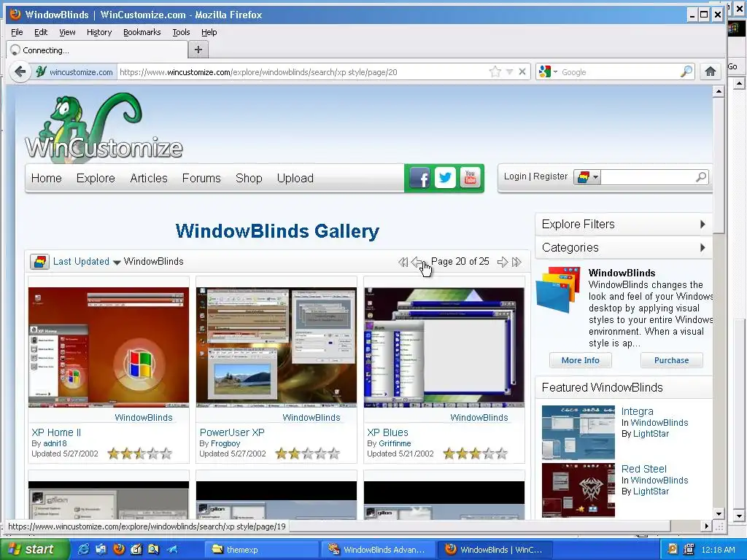Open the Bookmarks menu
The image size is (747, 560).
[142, 32]
